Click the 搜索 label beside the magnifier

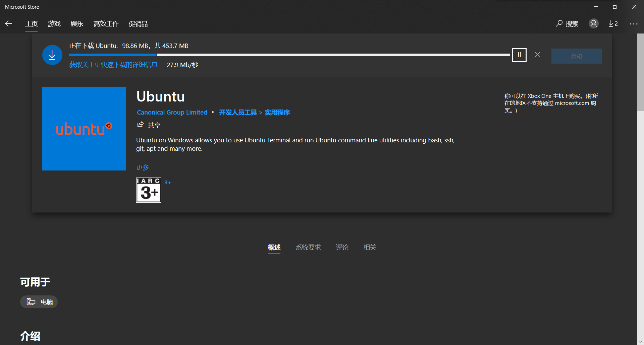[572, 24]
